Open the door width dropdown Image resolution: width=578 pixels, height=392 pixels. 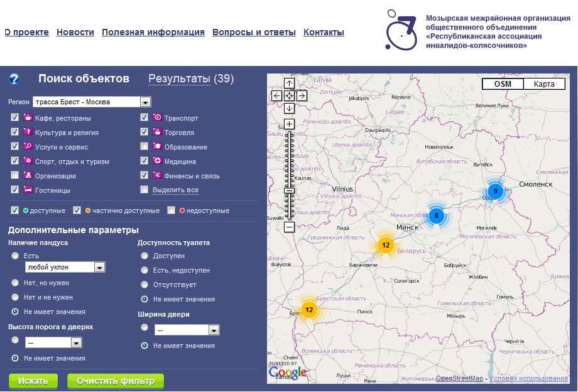pyautogui.click(x=187, y=330)
